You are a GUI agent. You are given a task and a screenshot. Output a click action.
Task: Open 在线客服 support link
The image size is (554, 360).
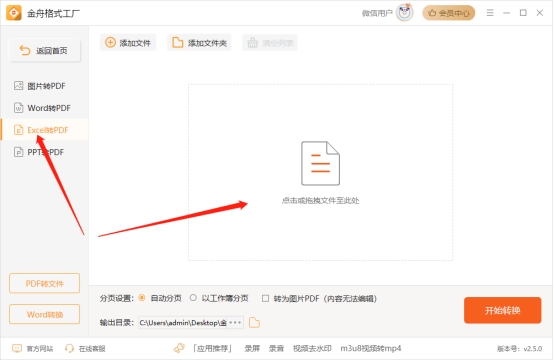pos(86,348)
